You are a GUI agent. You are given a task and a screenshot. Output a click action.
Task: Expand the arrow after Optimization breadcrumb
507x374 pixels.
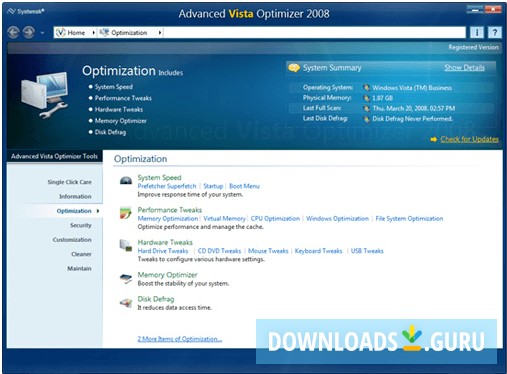[160, 32]
